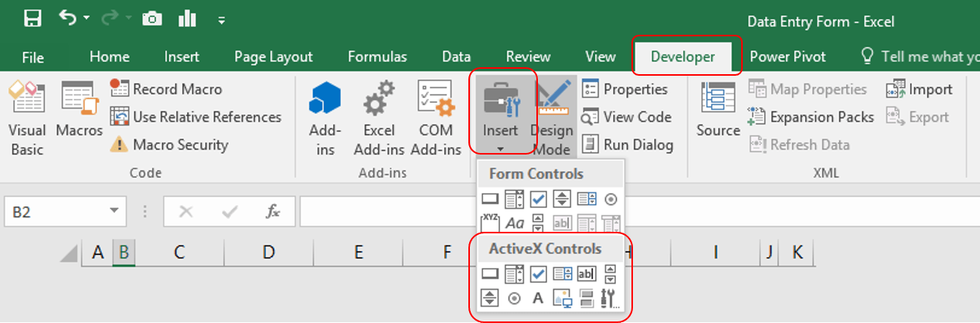Insert a Form Controls Scroll Bar
The height and width of the screenshot is (323, 980).
[x=539, y=223]
